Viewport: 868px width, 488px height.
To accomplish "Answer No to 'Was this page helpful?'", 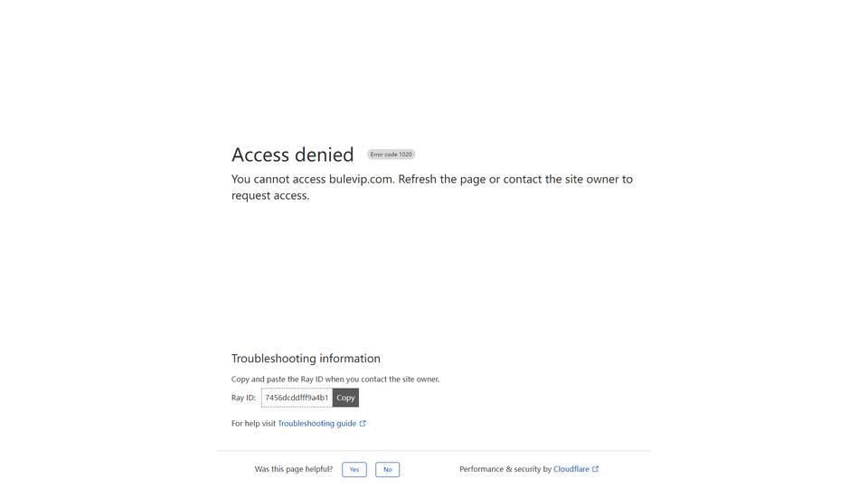I will (x=388, y=469).
